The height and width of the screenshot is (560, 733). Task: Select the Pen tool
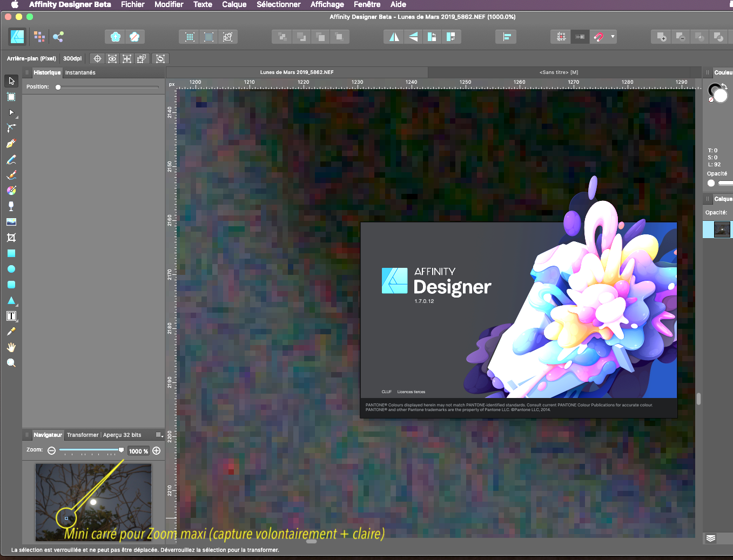tap(11, 144)
